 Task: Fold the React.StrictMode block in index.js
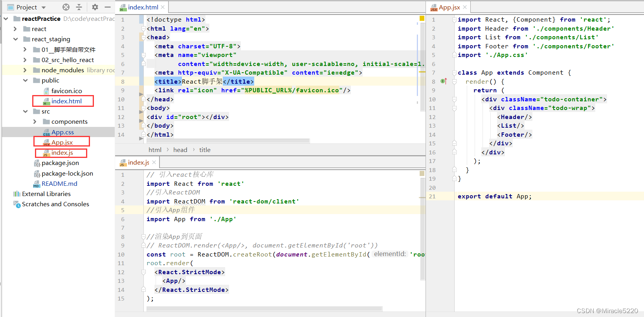pos(143,272)
